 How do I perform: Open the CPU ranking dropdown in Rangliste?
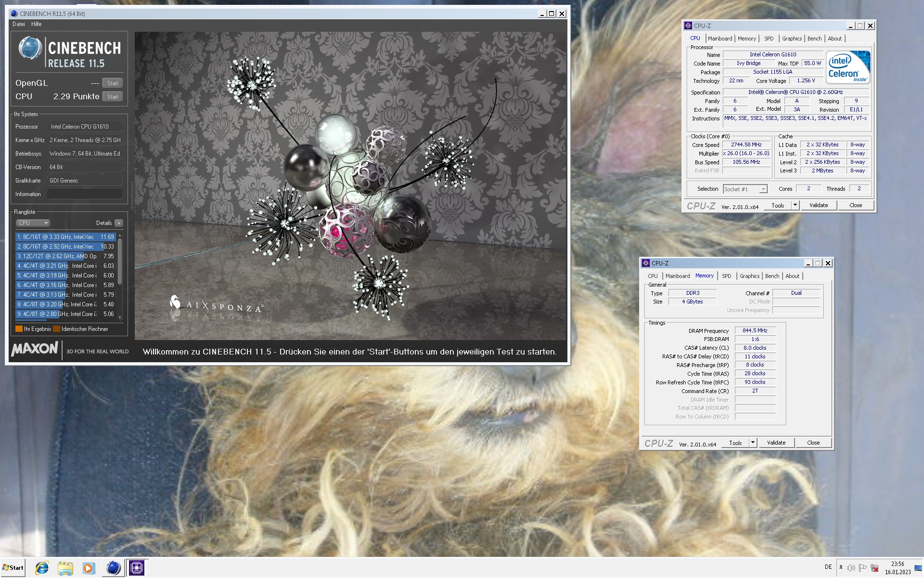33,223
